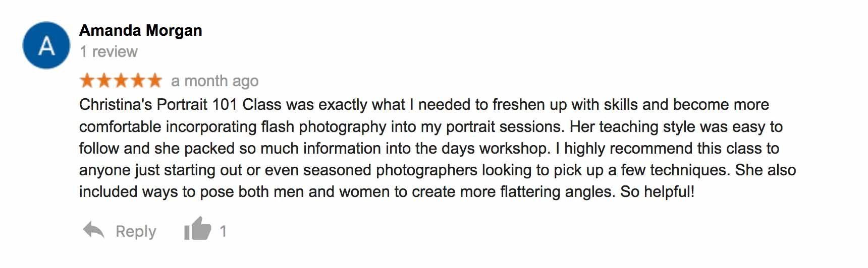Image resolution: width=868 pixels, height=268 pixels.
Task: Click the "Reply" text label
Action: [x=136, y=231]
